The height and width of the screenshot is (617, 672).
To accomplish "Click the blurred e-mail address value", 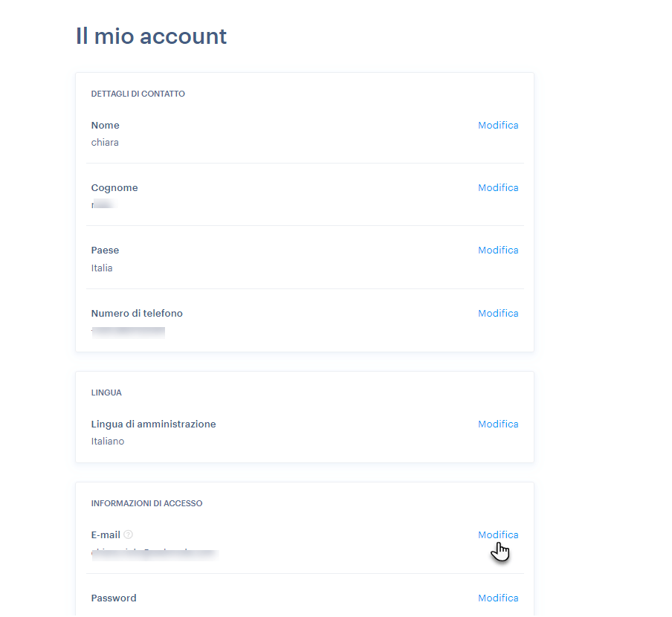I will (155, 555).
